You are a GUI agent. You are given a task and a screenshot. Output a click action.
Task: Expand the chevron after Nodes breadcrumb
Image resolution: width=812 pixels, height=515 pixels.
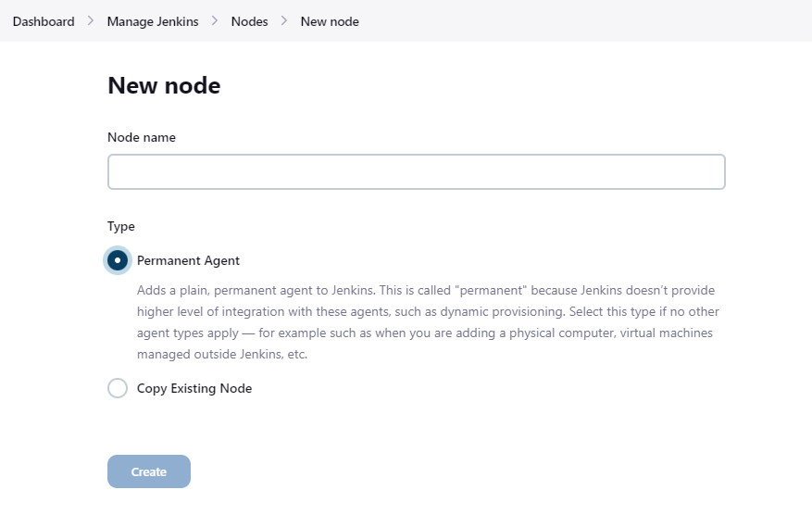click(x=284, y=21)
